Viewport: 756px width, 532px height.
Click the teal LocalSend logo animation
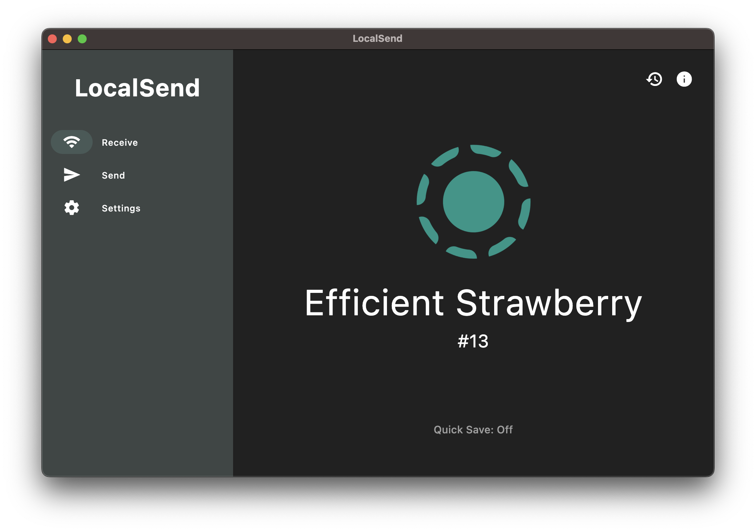click(473, 202)
